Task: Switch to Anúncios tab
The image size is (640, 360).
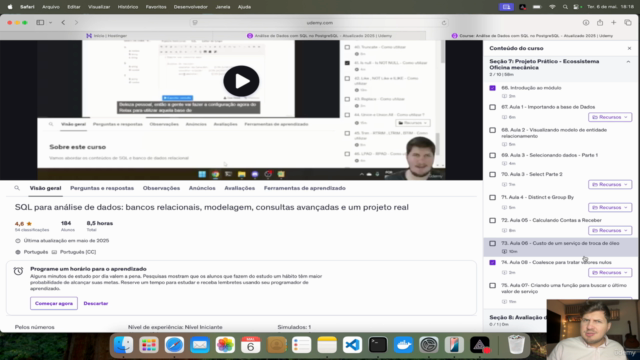Action: pyautogui.click(x=202, y=188)
